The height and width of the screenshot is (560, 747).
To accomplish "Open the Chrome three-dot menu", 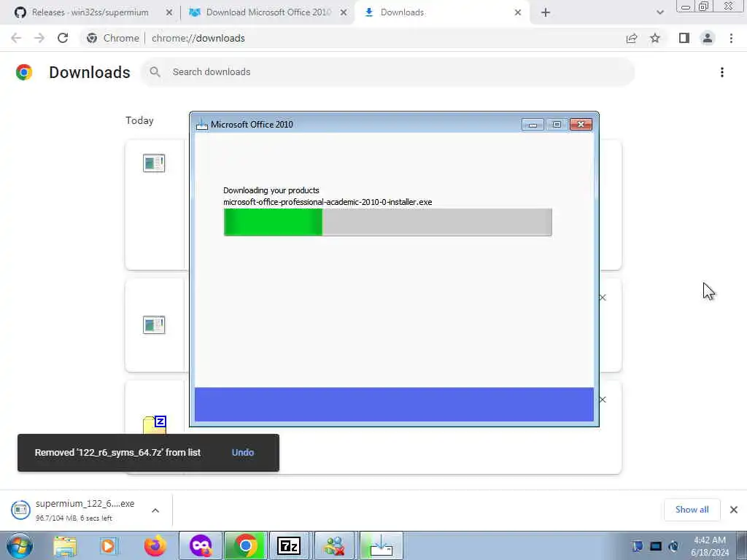I will (731, 38).
